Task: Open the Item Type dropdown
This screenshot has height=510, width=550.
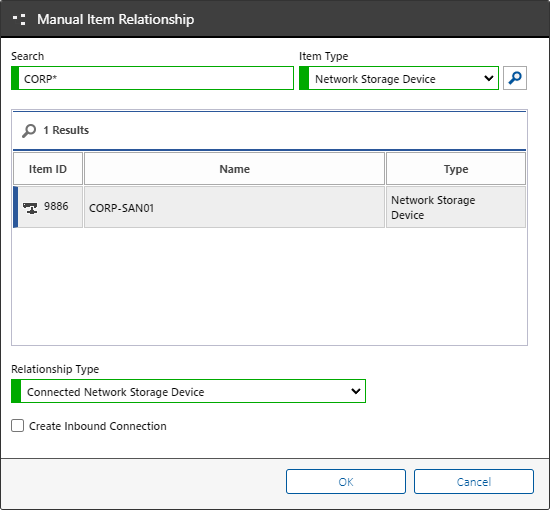Action: coord(399,78)
